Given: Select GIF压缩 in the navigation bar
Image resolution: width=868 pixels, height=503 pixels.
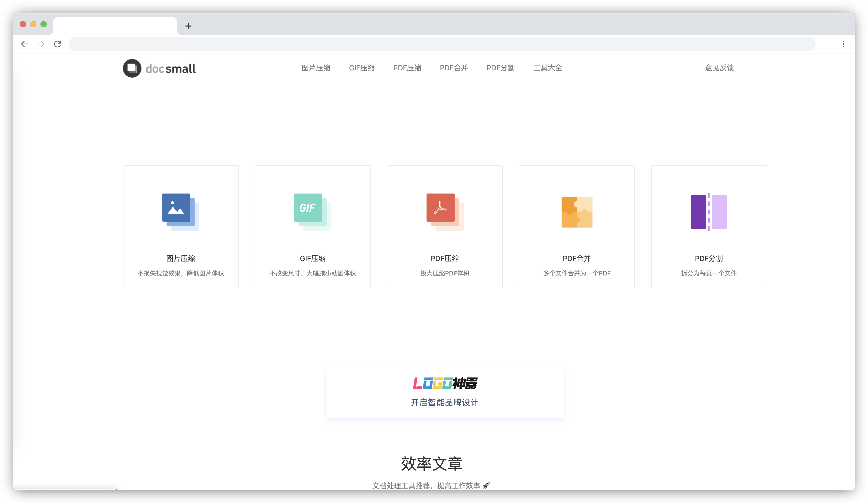Looking at the screenshot, I should click(361, 68).
